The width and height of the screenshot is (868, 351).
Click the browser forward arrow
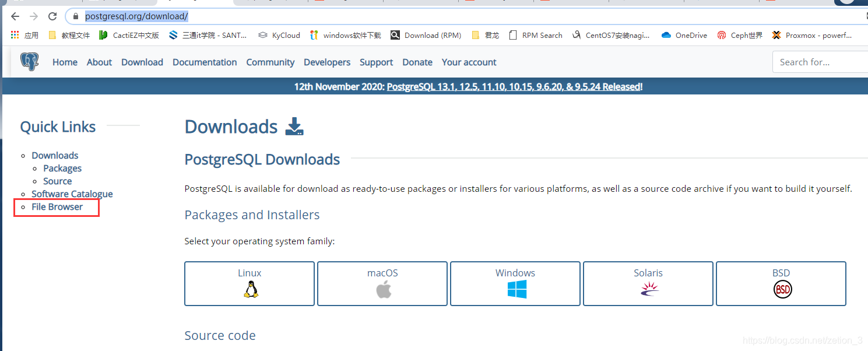point(34,16)
